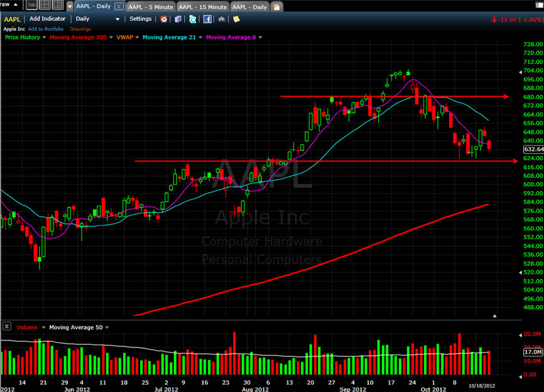Click the Add Indicator button
Image resolution: width=544 pixels, height=392 pixels.
click(x=48, y=19)
